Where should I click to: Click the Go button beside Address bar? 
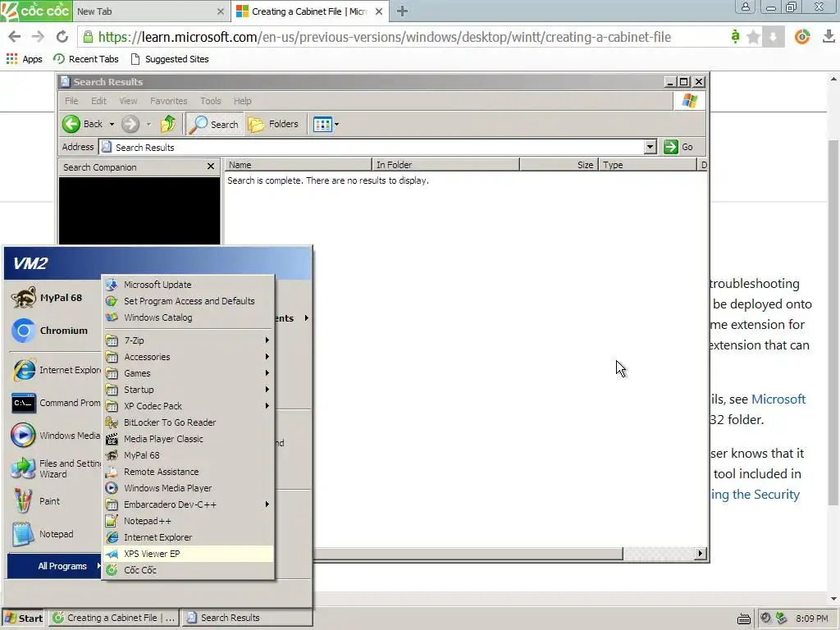pyautogui.click(x=678, y=147)
